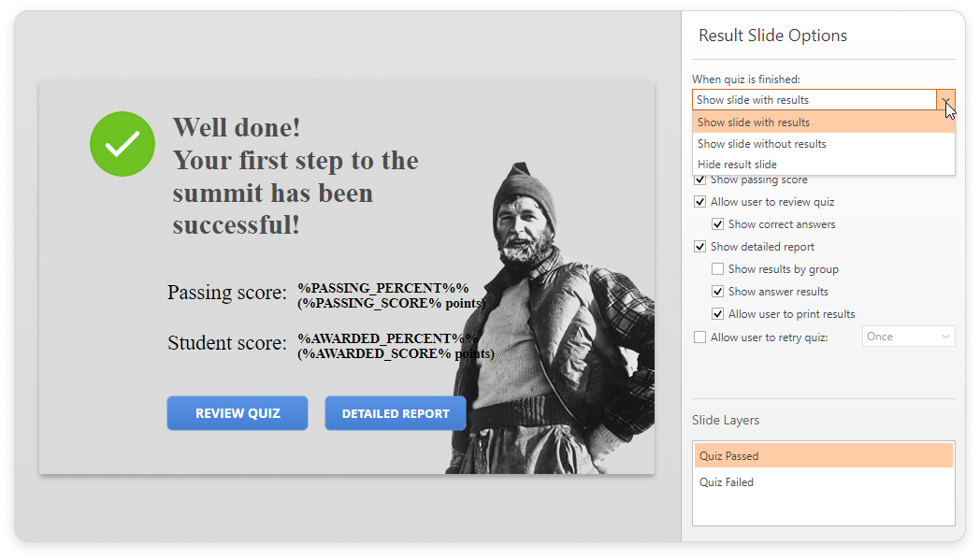Viewport: 980px width, 560px height.
Task: Select the mountaineer photo on slide
Action: click(x=550, y=319)
